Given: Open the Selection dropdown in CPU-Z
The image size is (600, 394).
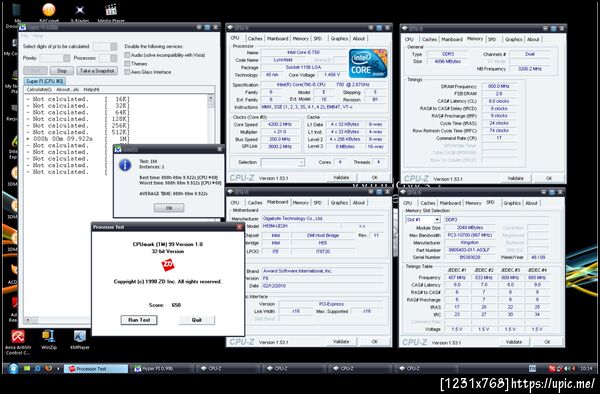Looking at the screenshot, I should tap(301, 163).
